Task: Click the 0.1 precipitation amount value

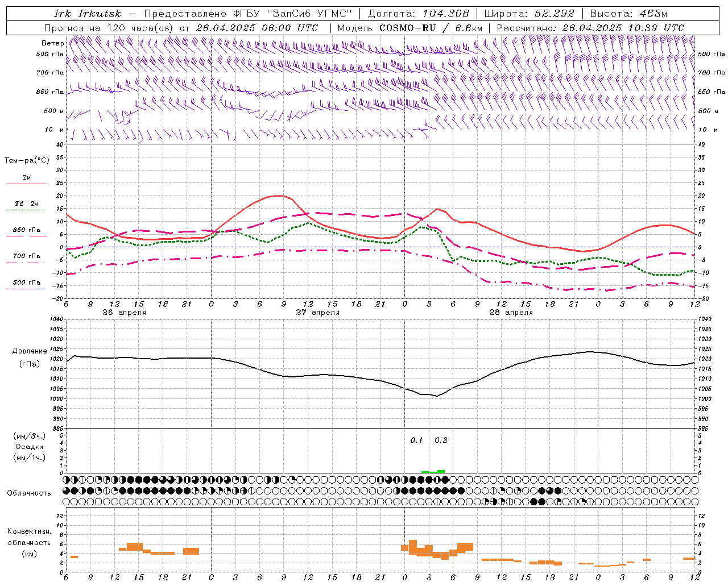Action: 416,440
